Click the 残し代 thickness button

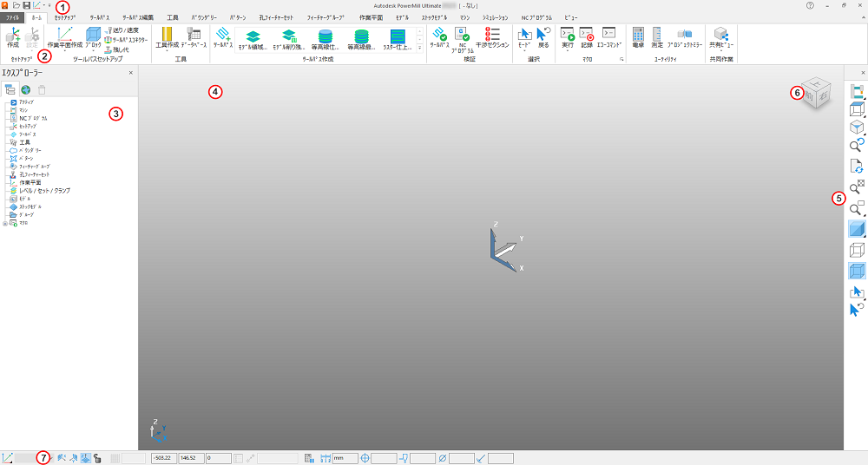point(117,49)
